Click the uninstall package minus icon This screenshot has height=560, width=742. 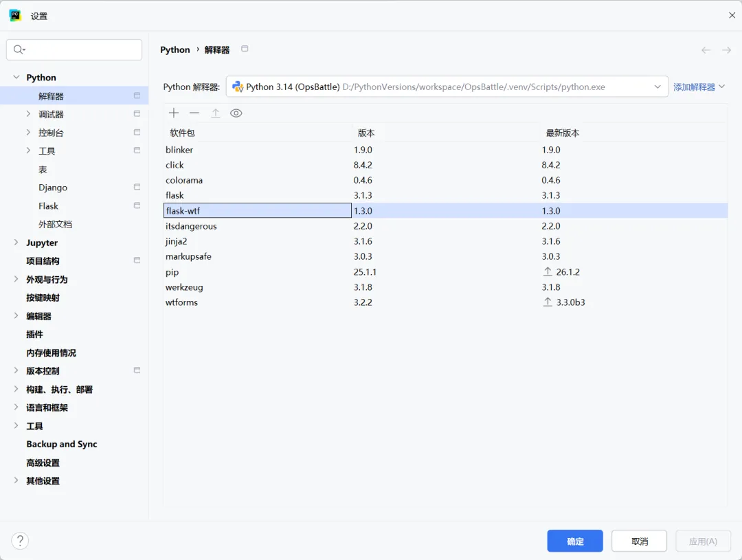[x=194, y=113]
